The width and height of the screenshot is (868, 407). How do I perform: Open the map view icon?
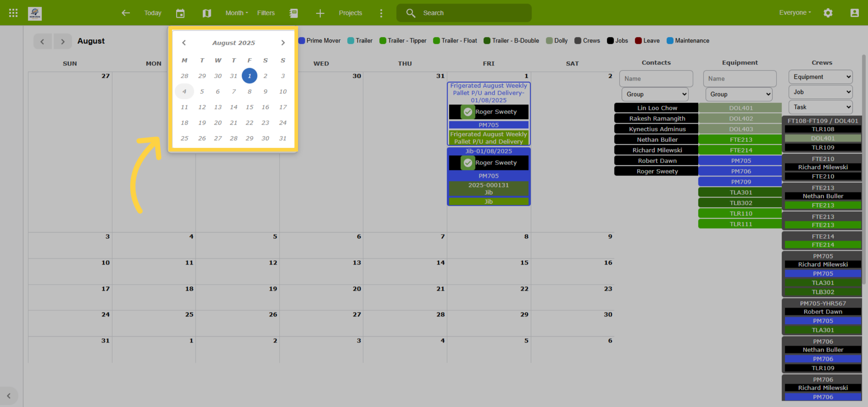(207, 13)
